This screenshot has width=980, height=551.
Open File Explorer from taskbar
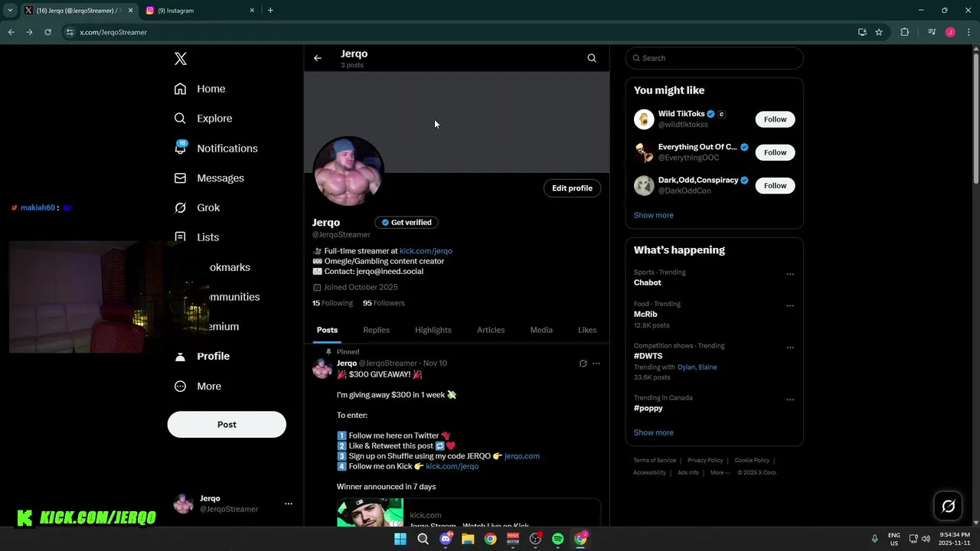click(468, 540)
